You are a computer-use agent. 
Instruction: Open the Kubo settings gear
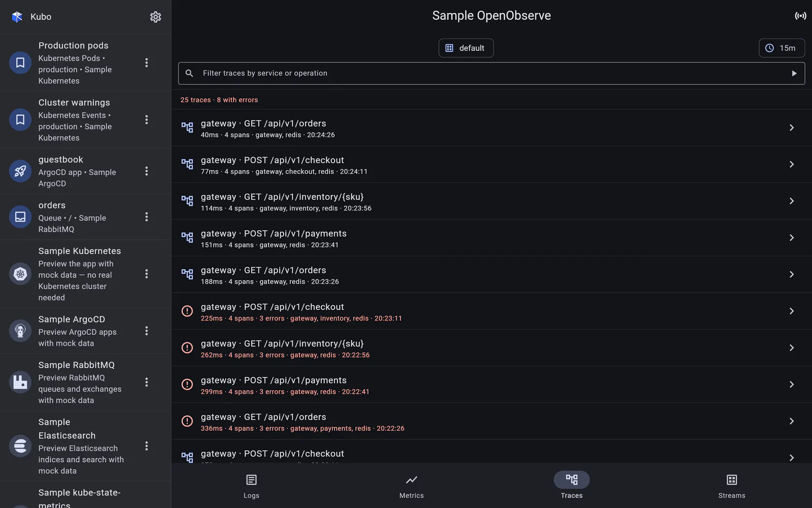155,17
